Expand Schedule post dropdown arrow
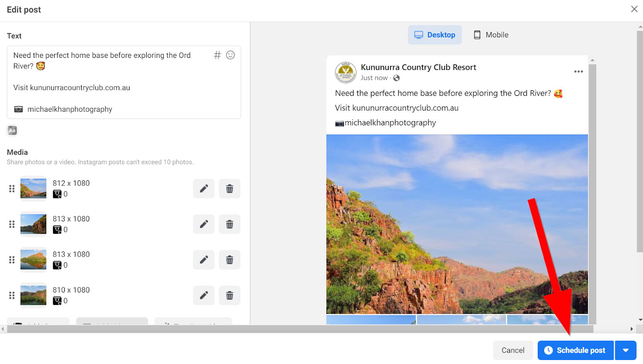 coord(626,350)
